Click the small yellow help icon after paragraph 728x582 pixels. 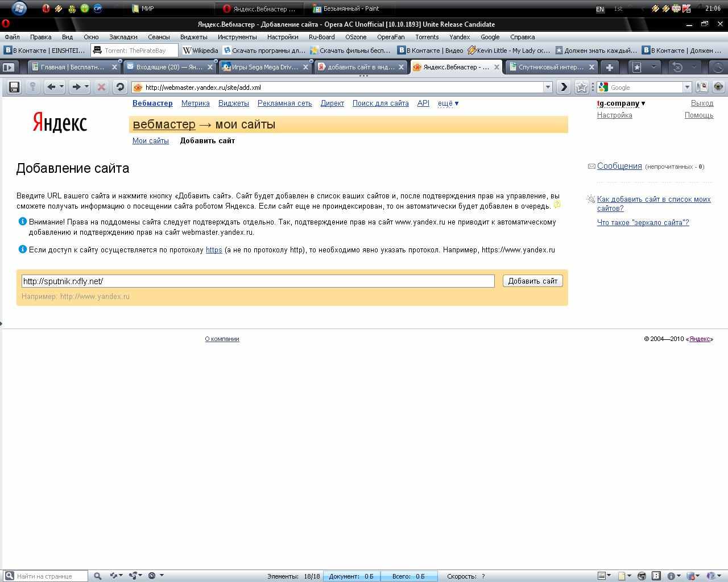(x=557, y=204)
